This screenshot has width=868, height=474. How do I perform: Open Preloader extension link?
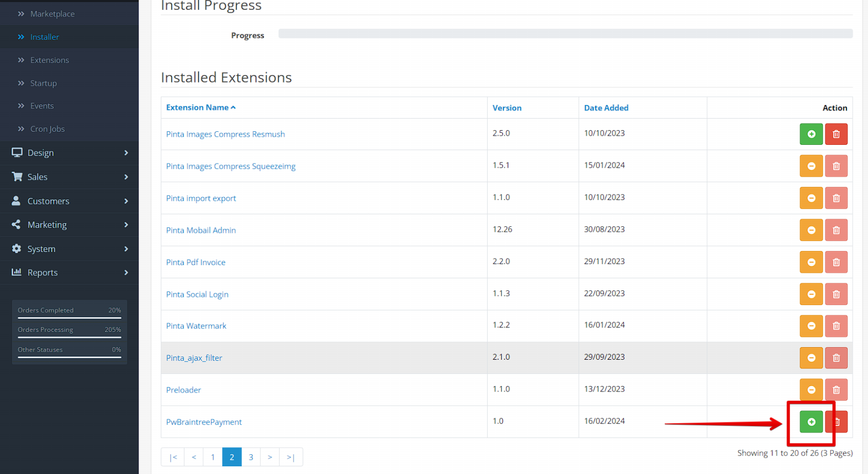coord(183,390)
